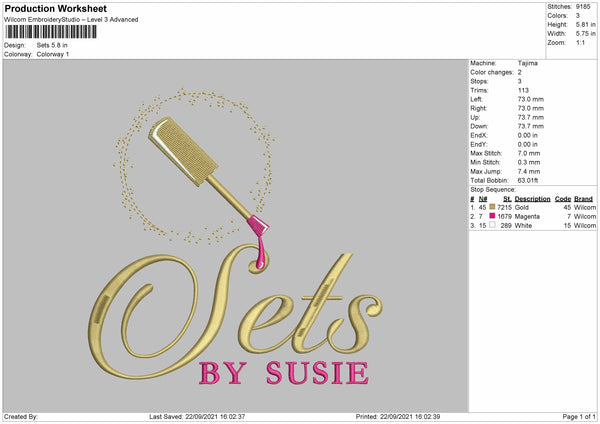
Task: Click the Trims value '113'
Action: pyautogui.click(x=523, y=91)
